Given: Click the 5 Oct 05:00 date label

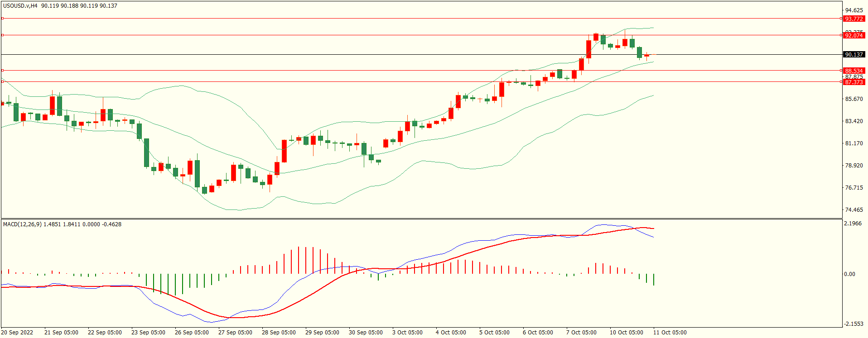Looking at the screenshot, I should click(x=494, y=333).
